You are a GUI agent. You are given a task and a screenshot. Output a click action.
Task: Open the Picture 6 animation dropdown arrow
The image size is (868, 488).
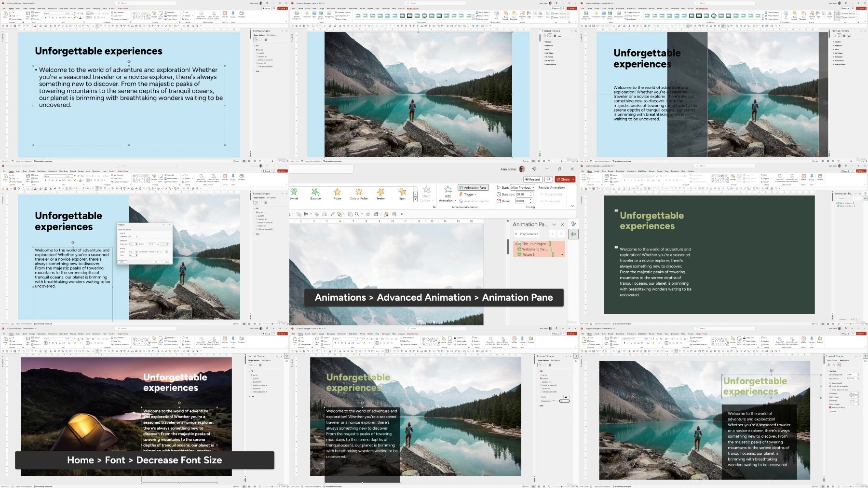click(562, 254)
